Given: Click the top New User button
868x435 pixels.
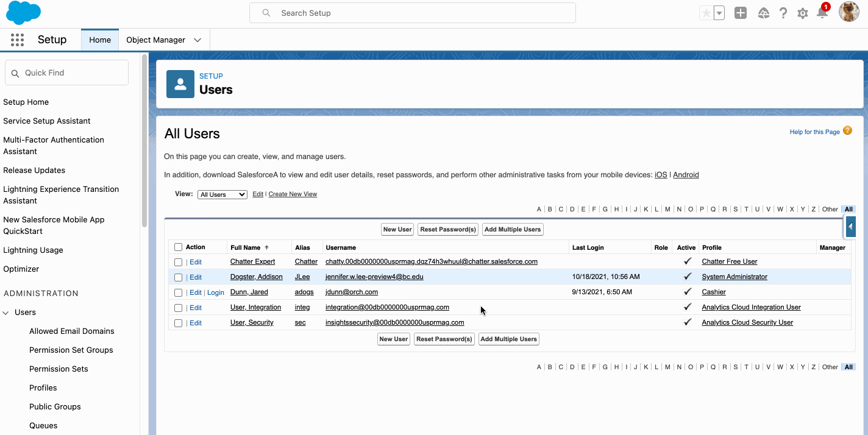Looking at the screenshot, I should tap(397, 230).
